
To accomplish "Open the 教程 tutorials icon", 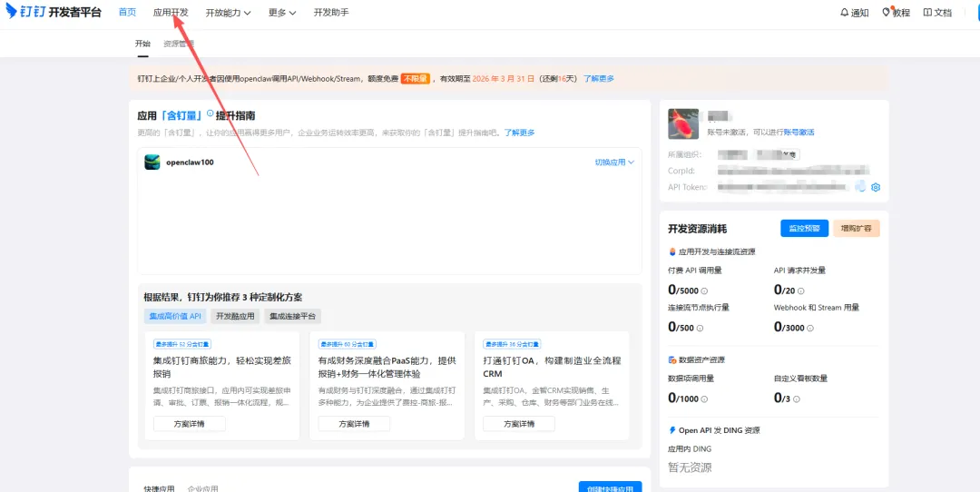I will (x=886, y=13).
